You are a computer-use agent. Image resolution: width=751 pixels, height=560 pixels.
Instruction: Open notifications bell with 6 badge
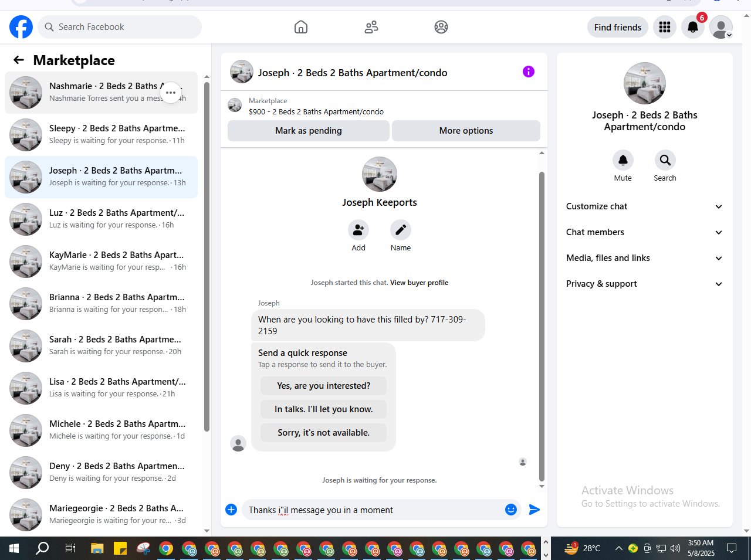pos(693,27)
